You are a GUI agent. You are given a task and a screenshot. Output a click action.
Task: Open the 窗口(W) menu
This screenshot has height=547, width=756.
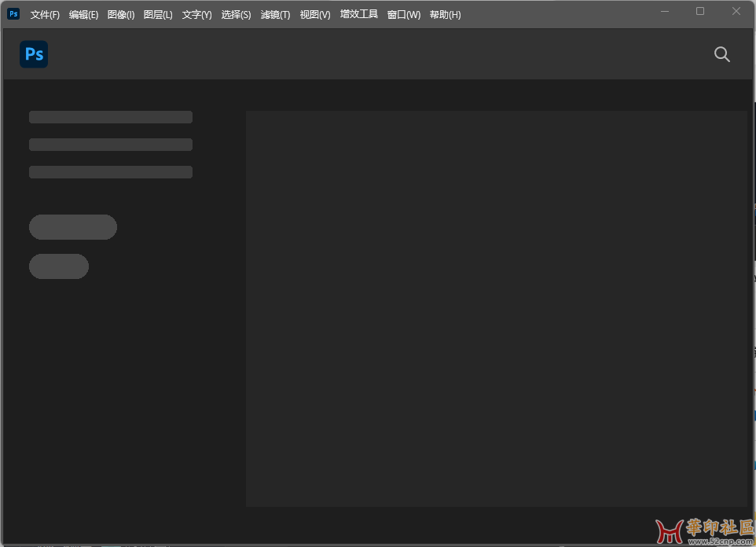(x=404, y=14)
